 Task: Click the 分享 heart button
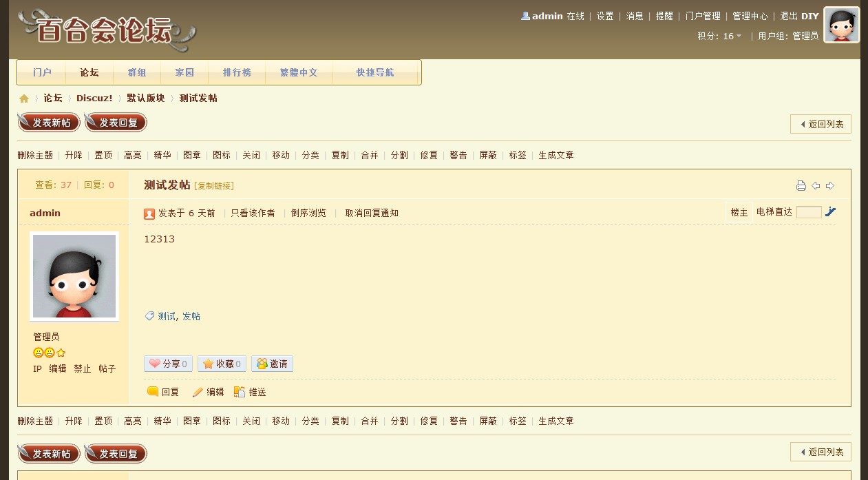(x=168, y=364)
